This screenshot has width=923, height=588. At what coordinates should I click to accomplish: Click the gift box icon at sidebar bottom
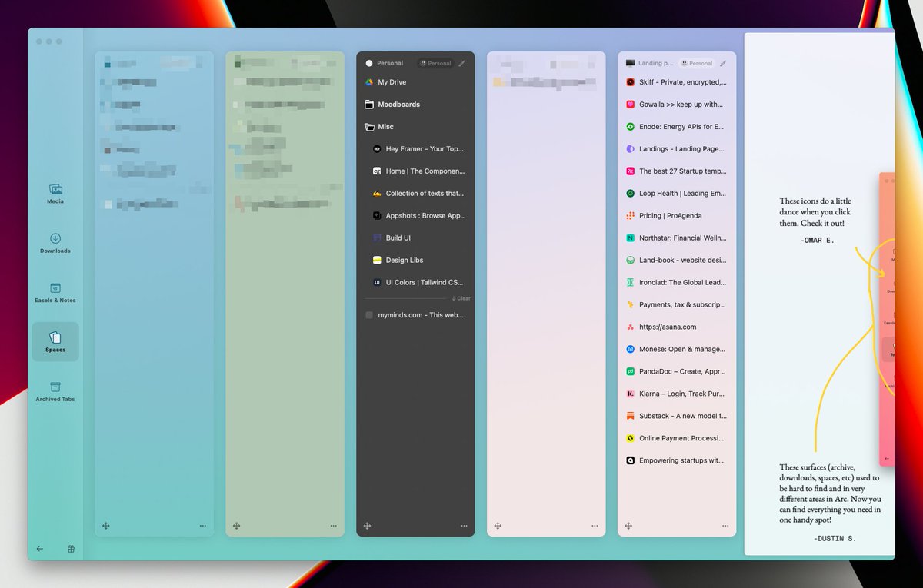pyautogui.click(x=71, y=549)
